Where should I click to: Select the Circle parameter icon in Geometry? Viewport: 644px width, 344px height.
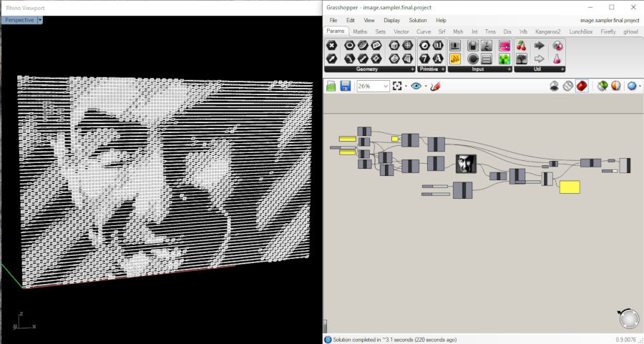coord(349,46)
